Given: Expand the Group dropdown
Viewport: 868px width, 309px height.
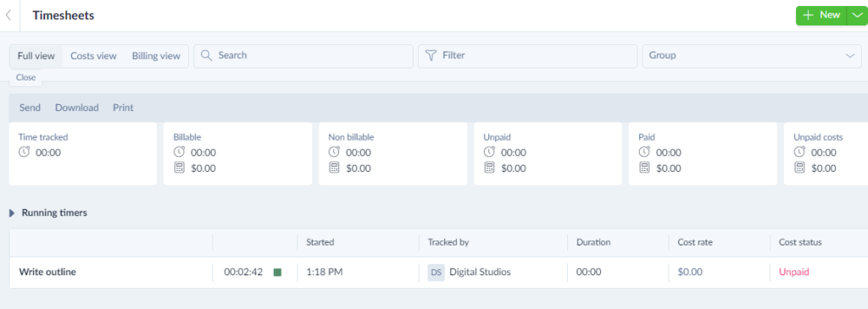Looking at the screenshot, I should tap(752, 56).
